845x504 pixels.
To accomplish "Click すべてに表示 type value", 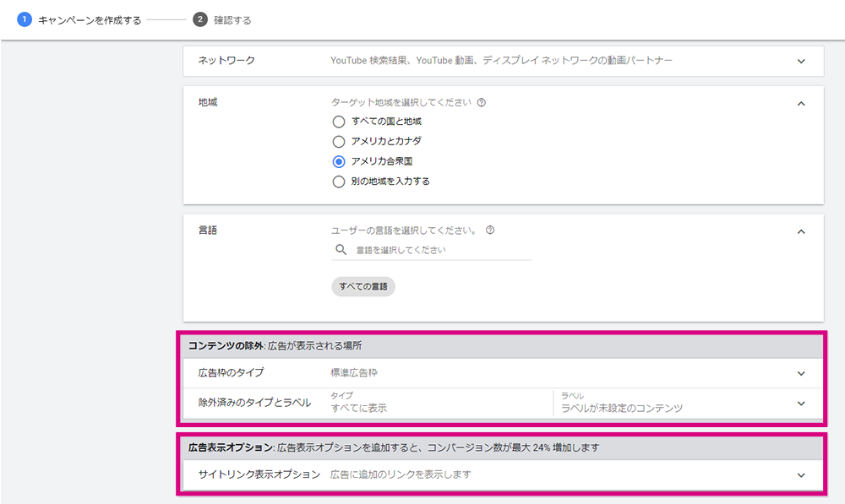I will click(x=359, y=408).
